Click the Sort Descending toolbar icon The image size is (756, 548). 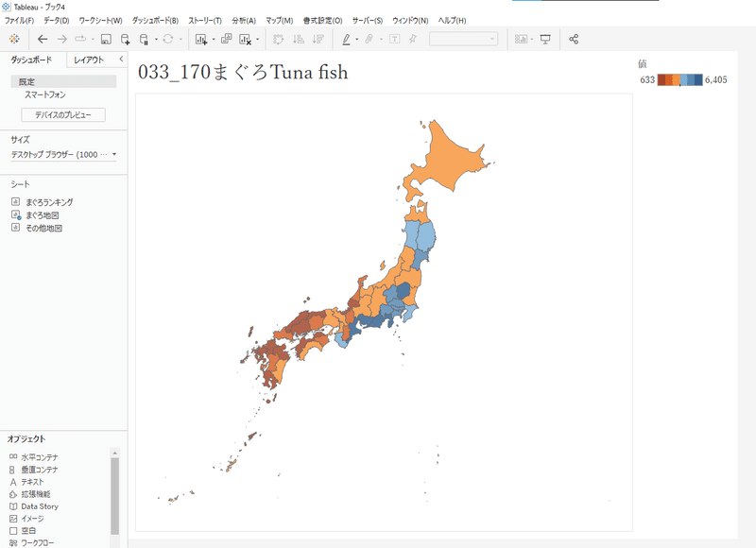pyautogui.click(x=318, y=39)
